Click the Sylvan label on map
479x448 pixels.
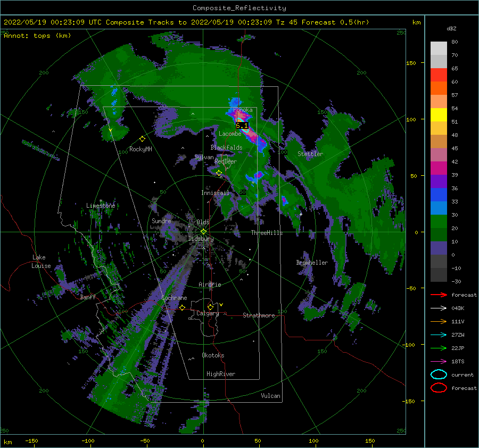[204, 157]
